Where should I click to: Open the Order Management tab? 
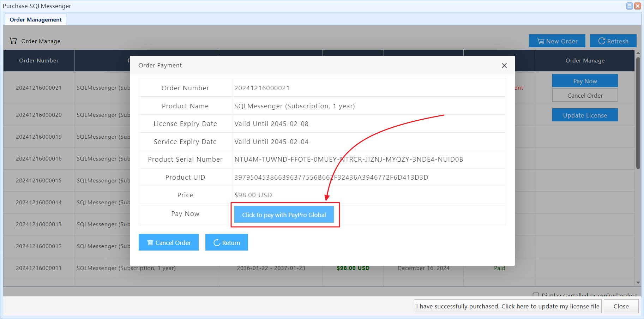[x=36, y=19]
